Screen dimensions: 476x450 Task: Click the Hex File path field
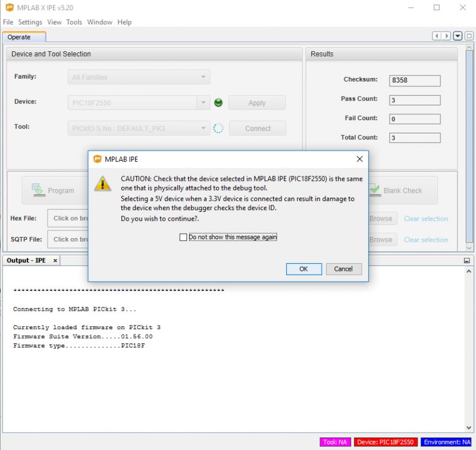[68, 218]
